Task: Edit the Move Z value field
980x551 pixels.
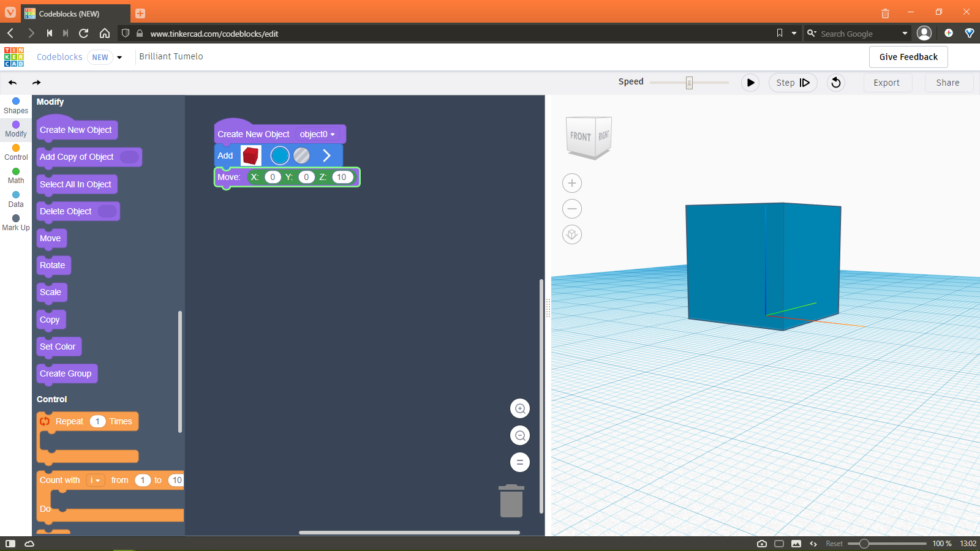Action: (x=342, y=177)
